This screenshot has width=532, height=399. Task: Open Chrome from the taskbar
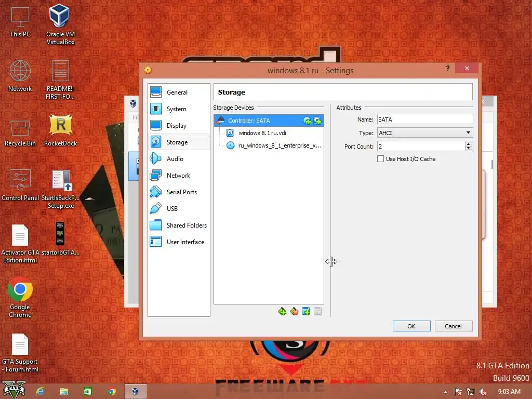point(112,391)
